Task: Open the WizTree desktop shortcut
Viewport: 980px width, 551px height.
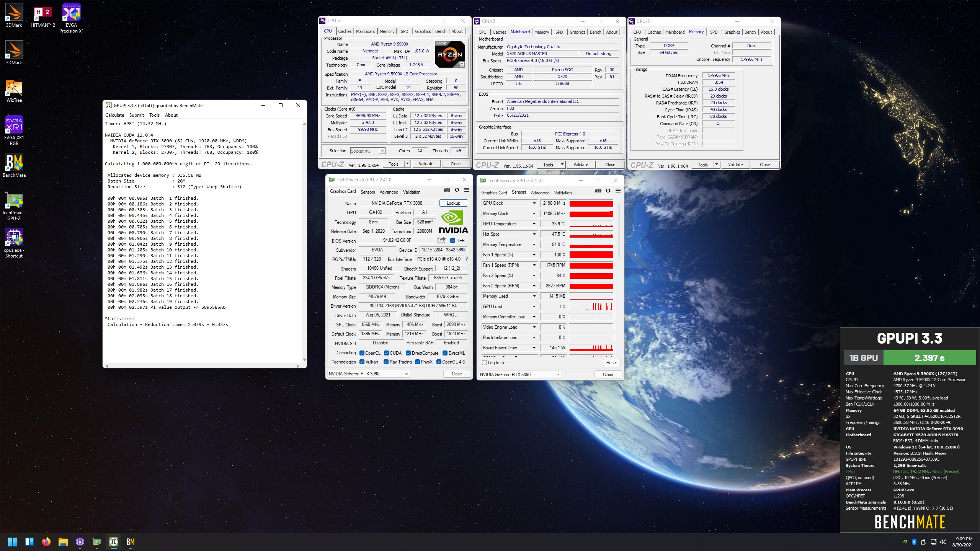Action: pyautogui.click(x=14, y=91)
